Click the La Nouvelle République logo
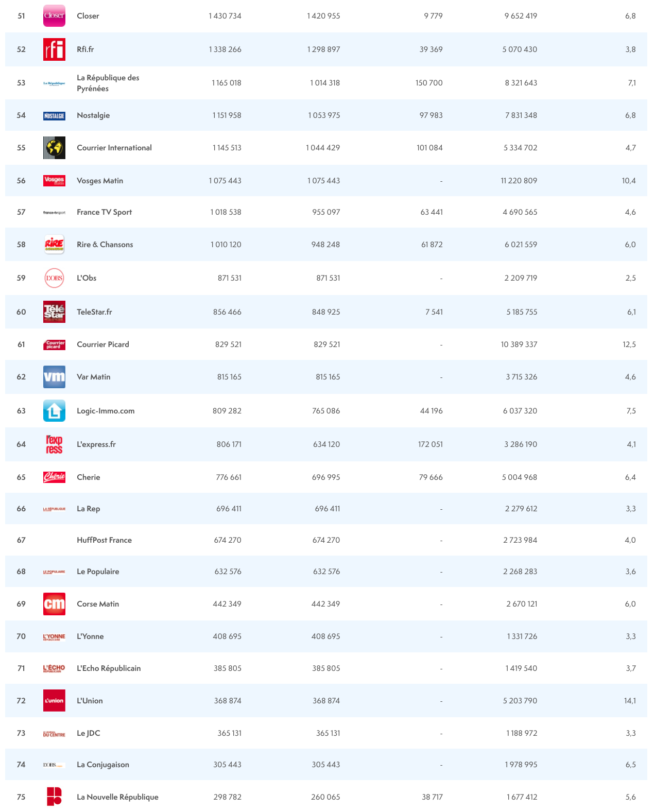654x812 pixels. [54, 797]
